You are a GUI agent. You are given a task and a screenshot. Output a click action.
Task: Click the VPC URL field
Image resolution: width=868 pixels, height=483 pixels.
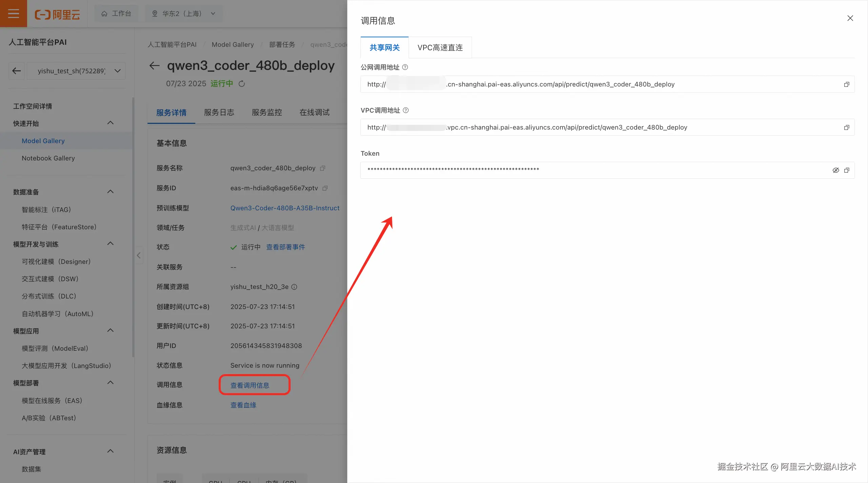click(608, 127)
